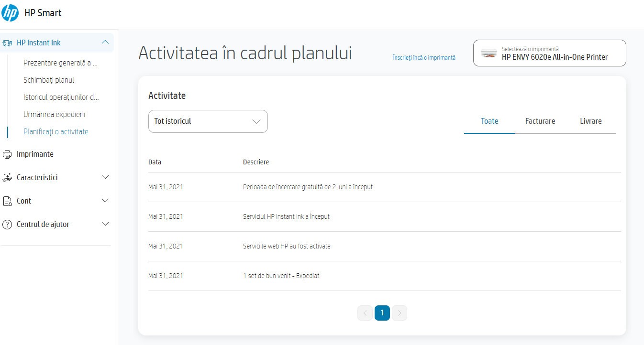Click the Descriere column header

256,162
